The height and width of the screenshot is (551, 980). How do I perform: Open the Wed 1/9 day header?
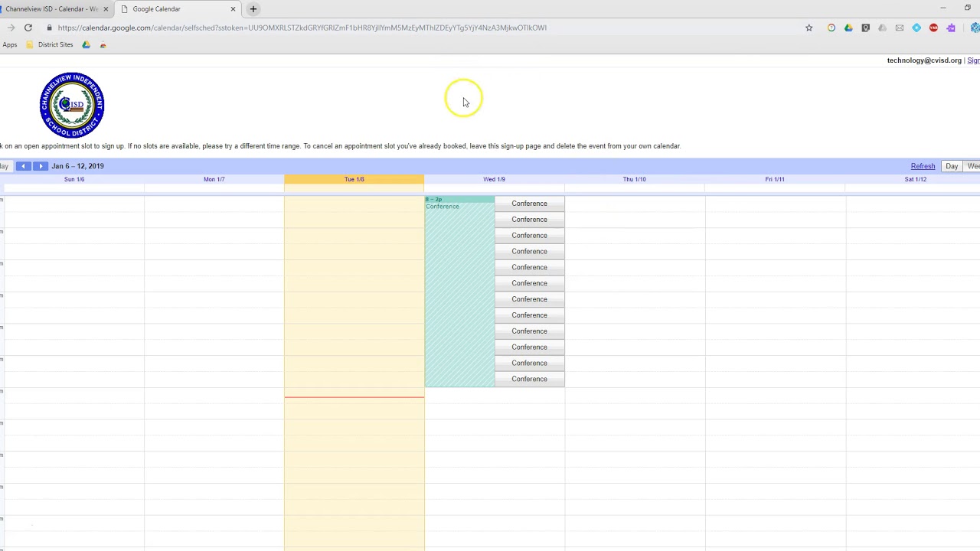click(494, 179)
